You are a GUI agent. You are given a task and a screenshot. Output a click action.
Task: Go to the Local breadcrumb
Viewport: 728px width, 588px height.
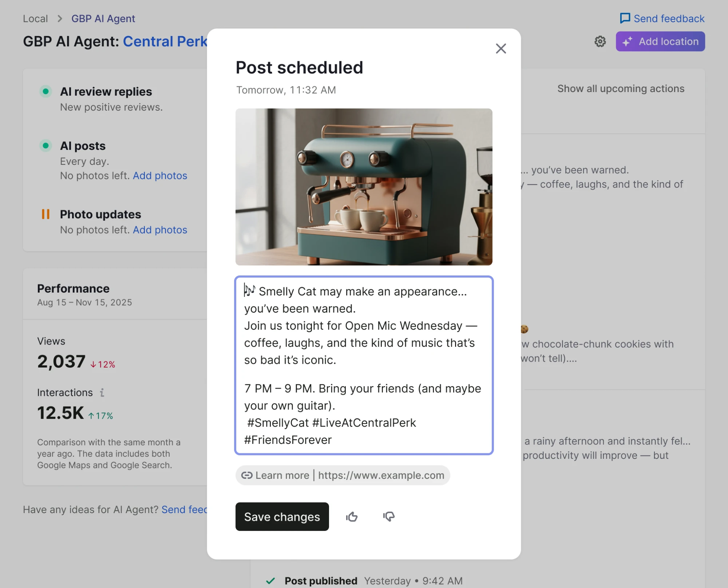pos(35,19)
